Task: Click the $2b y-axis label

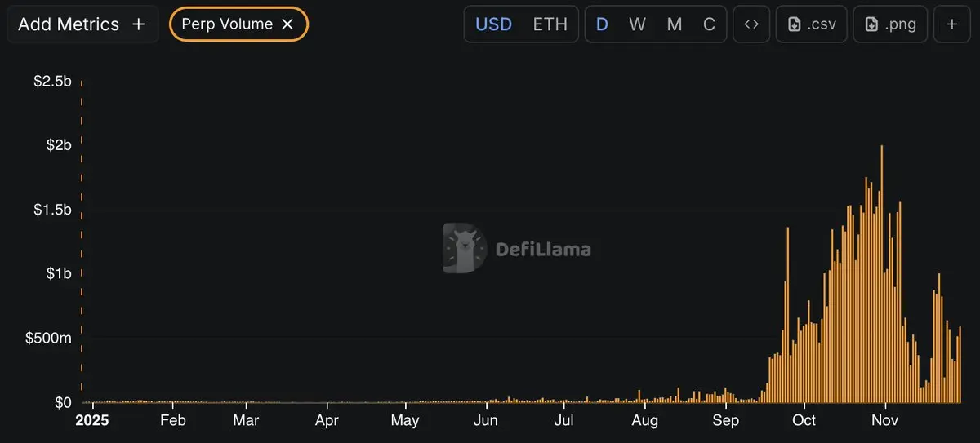Action: [x=57, y=145]
